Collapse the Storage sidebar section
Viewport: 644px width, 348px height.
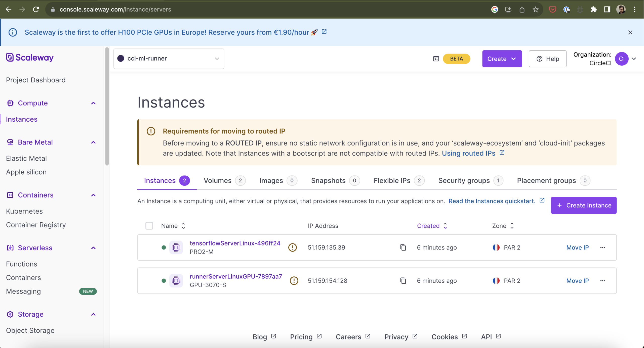pyautogui.click(x=93, y=314)
